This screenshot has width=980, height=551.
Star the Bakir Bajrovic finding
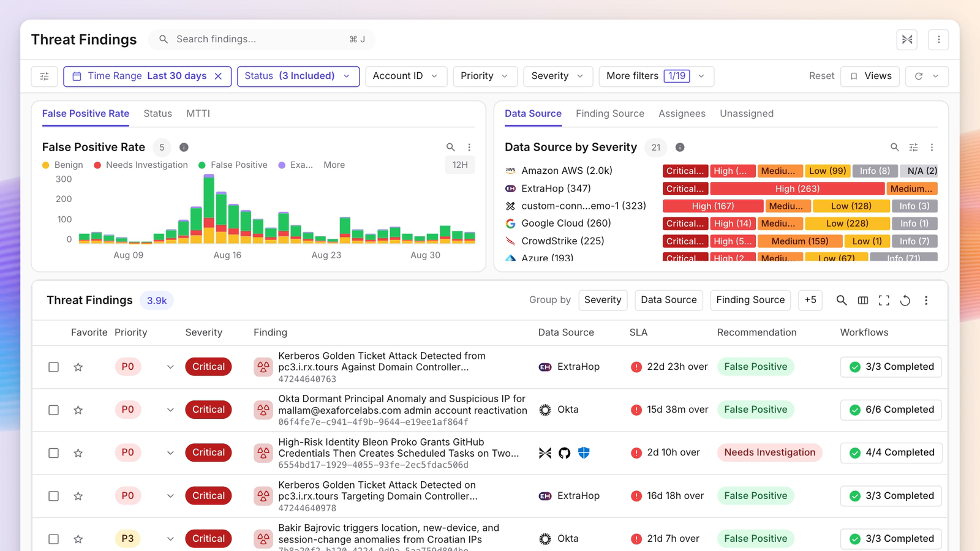click(x=78, y=539)
